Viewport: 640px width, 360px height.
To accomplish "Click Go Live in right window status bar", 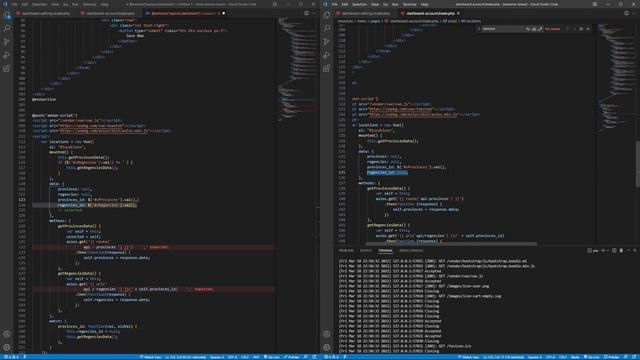I will click(591, 357).
